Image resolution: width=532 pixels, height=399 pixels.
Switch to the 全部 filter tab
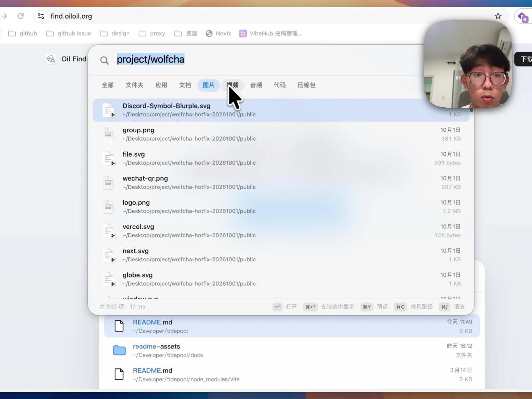coord(108,85)
